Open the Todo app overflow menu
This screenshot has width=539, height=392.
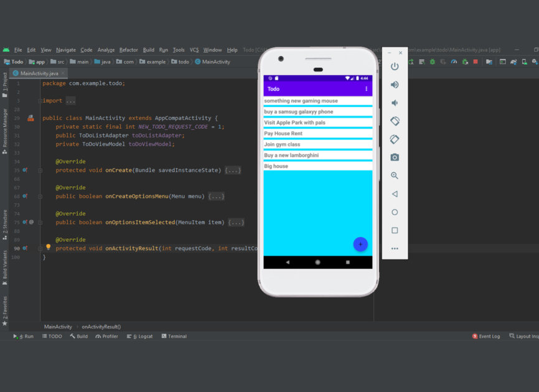click(365, 88)
